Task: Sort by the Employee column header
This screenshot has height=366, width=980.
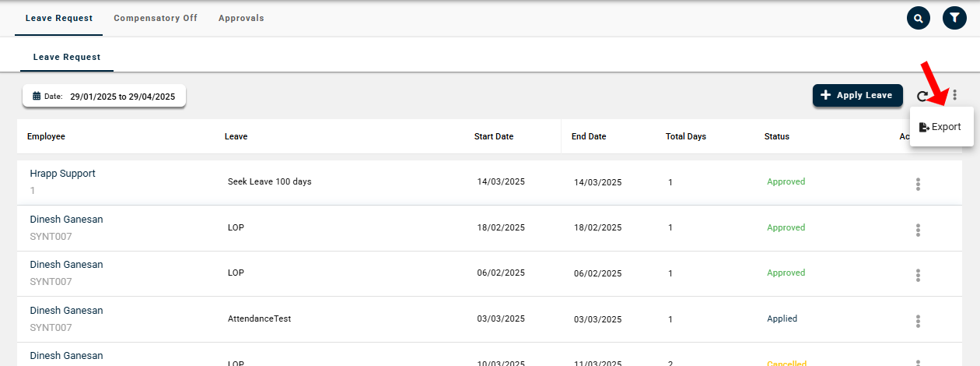Action: pos(46,136)
